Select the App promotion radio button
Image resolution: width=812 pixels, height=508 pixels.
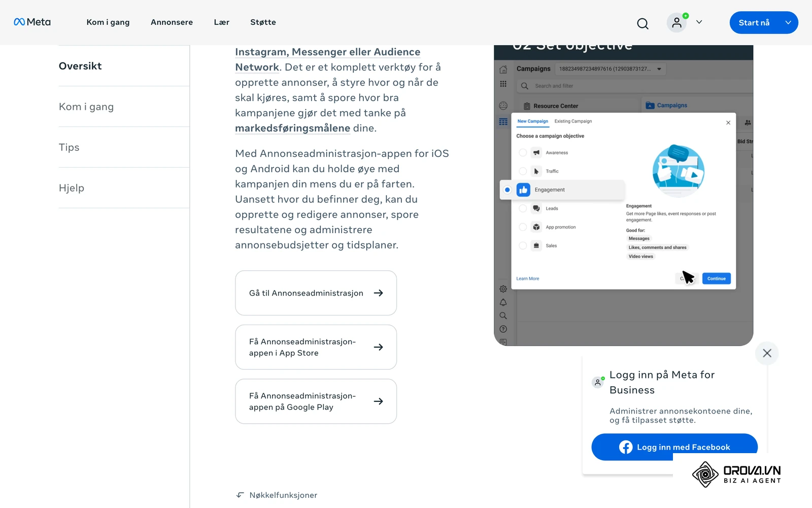click(523, 227)
